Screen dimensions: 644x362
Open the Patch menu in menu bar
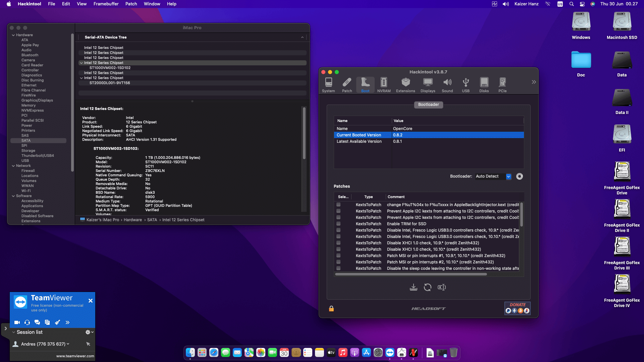coord(131,4)
